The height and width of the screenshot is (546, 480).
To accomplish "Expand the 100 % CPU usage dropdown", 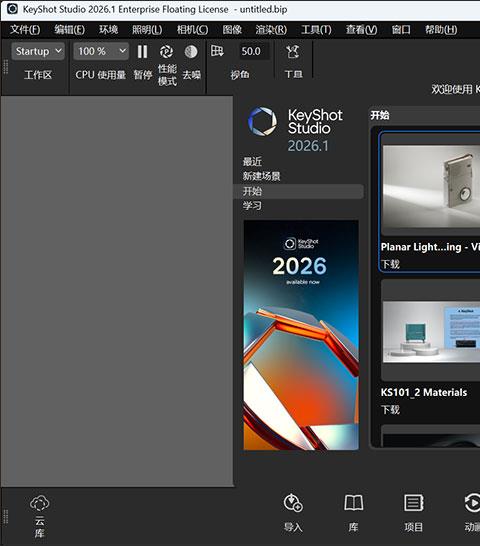I will tap(101, 52).
